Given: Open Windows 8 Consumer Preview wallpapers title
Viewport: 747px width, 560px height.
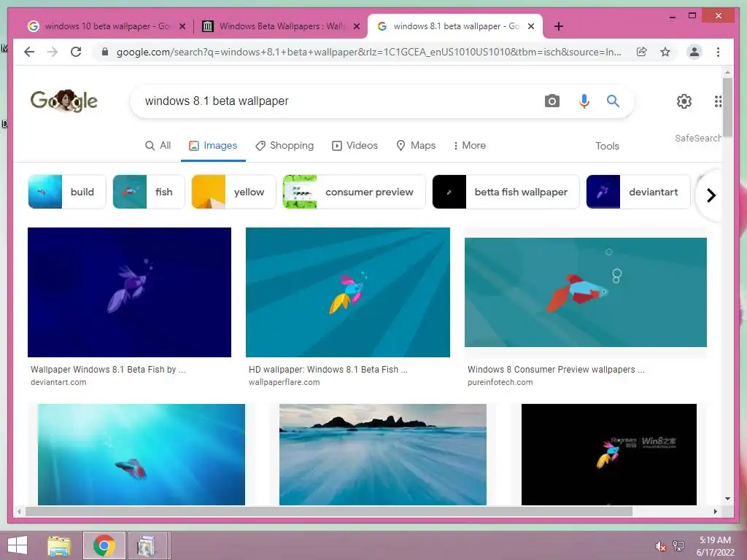Looking at the screenshot, I should [556, 370].
